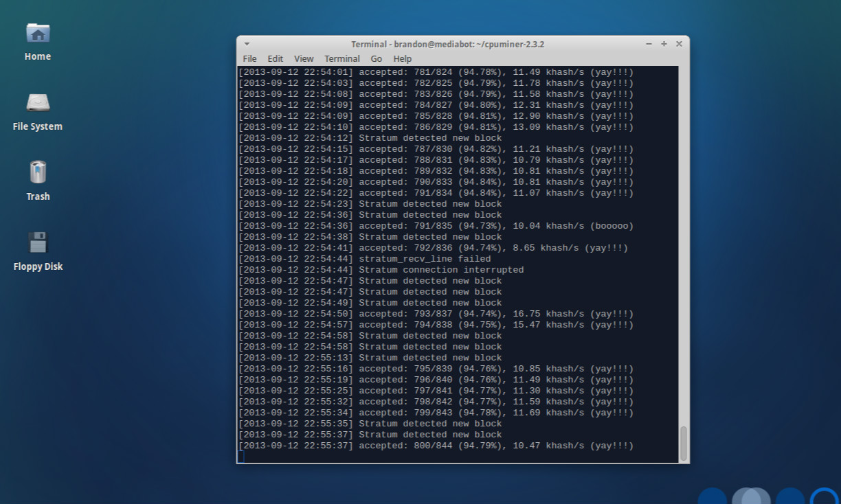841x504 pixels.
Task: Close the Terminal window
Action: pos(679,44)
